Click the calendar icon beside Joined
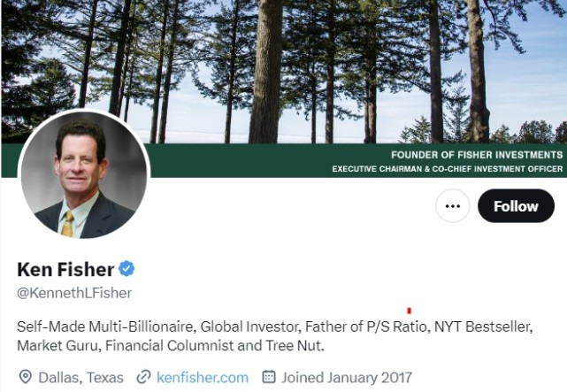The width and height of the screenshot is (567, 392). [270, 378]
